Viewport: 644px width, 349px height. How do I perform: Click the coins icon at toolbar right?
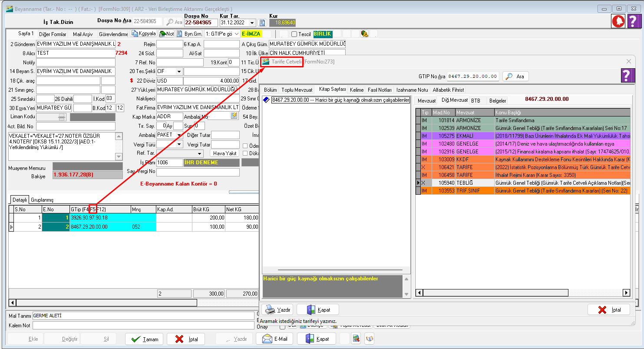(365, 33)
